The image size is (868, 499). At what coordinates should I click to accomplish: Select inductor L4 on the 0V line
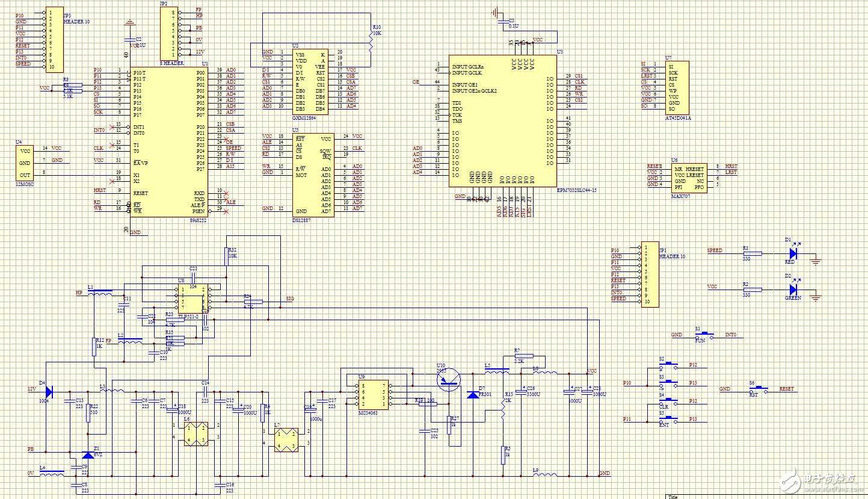(x=52, y=473)
